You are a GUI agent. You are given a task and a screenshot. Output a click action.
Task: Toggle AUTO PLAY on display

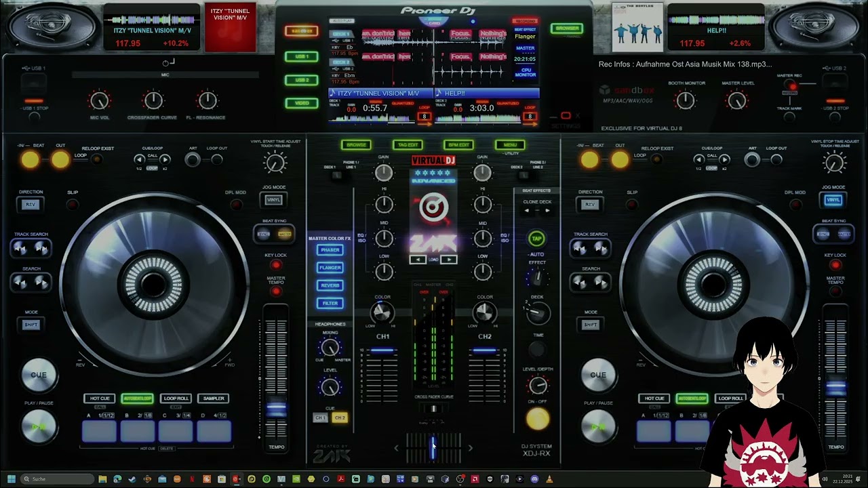tap(342, 21)
